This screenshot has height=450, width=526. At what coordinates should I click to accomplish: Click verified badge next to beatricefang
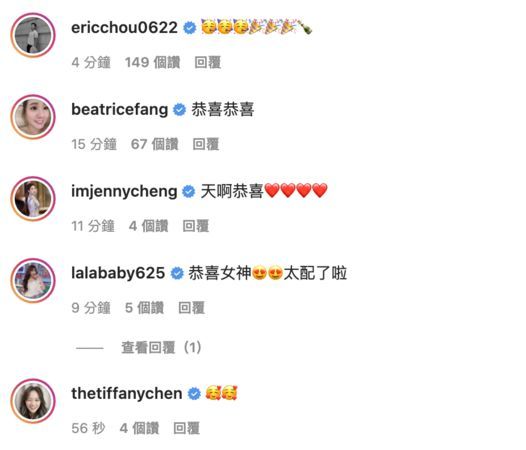179,110
